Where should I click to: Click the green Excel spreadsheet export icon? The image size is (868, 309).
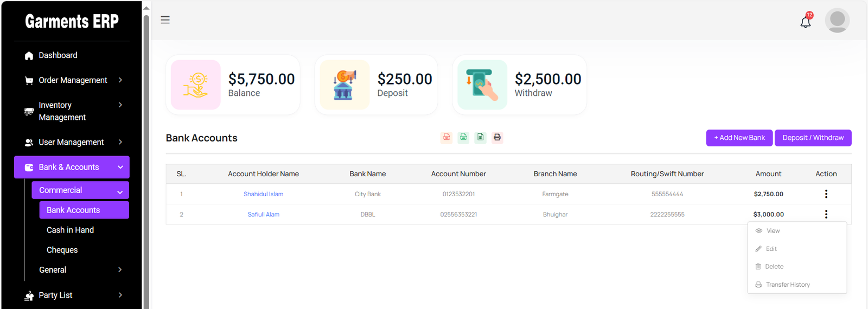(481, 138)
